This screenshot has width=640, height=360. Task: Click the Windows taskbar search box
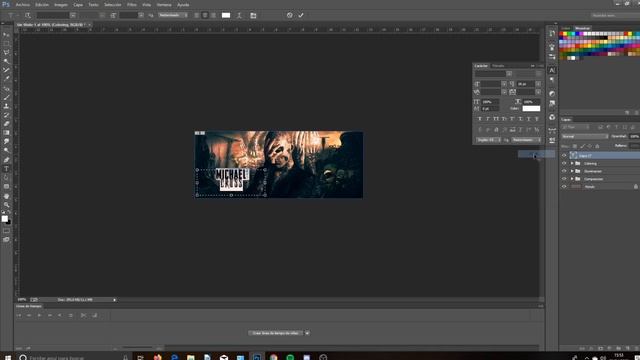click(x=73, y=357)
